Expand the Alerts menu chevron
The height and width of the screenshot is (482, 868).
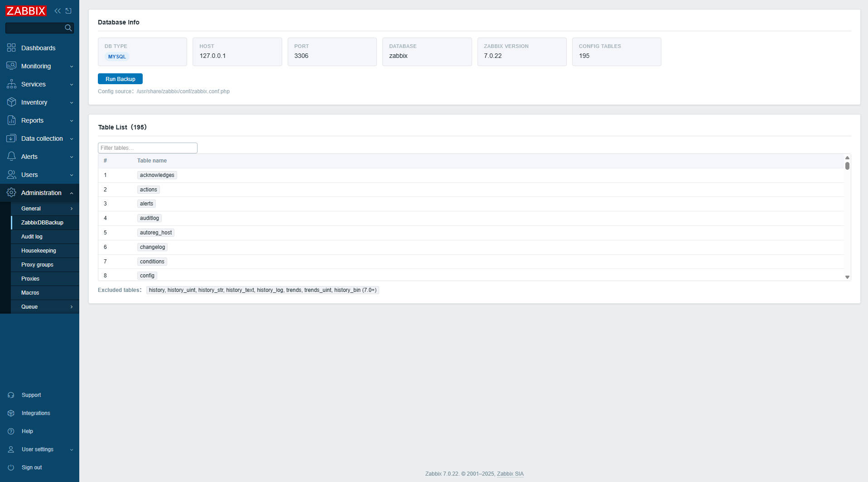(72, 157)
